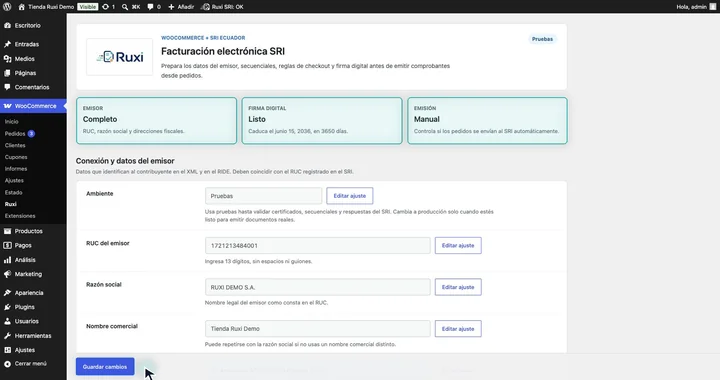Open Cupones submenu item
Image resolution: width=720 pixels, height=380 pixels.
pos(16,157)
